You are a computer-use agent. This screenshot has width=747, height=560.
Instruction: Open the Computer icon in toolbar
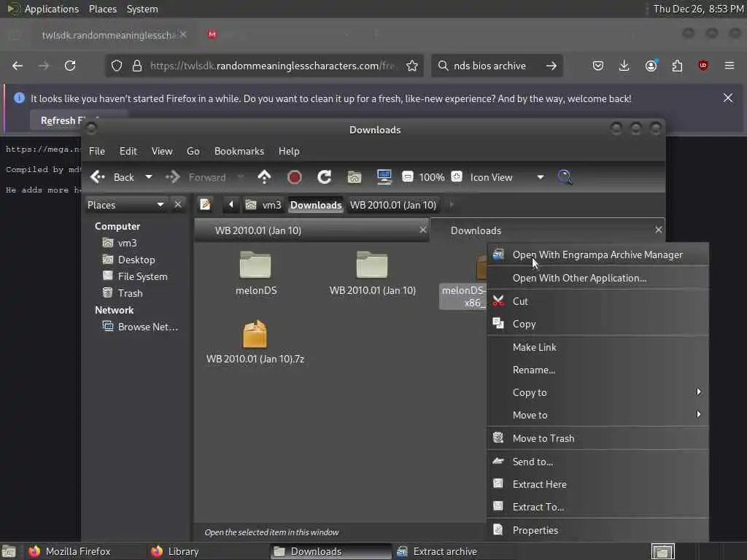pyautogui.click(x=384, y=177)
